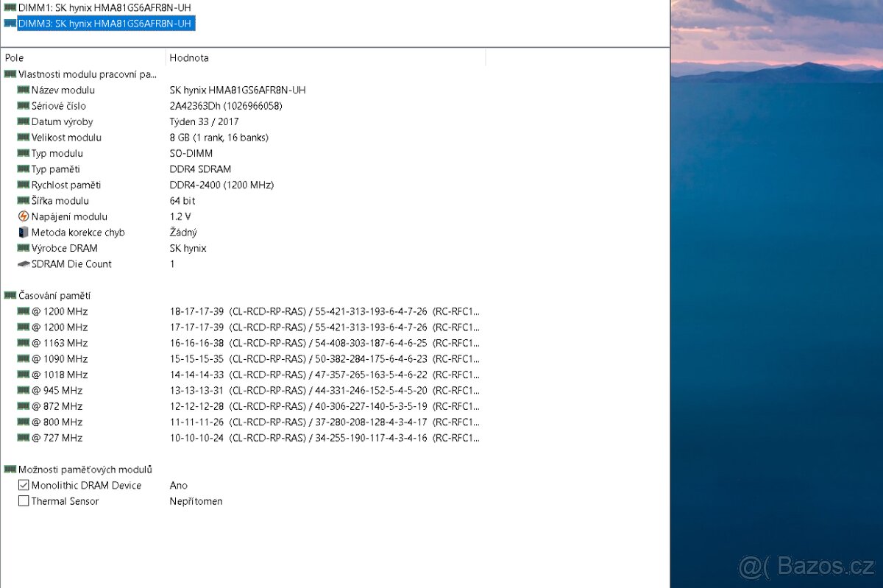Click the icon next to Sériové číslo
This screenshot has height=588, width=883.
coord(23,106)
